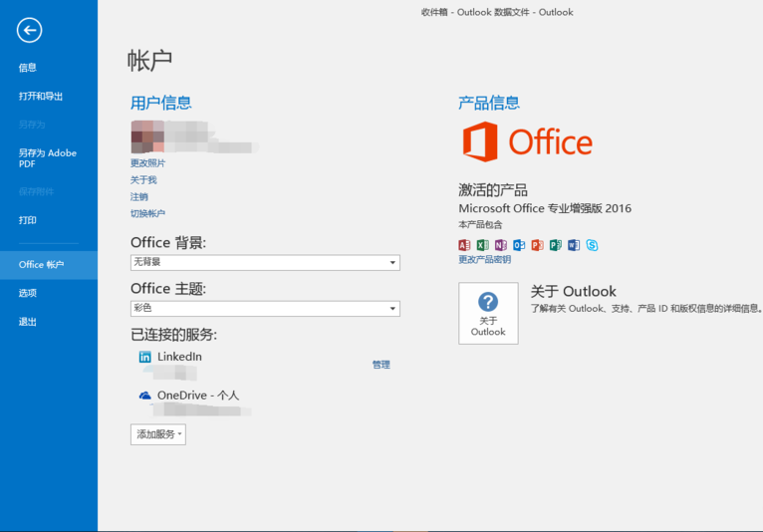The height and width of the screenshot is (532, 763).
Task: Click the OneDrive cloud icon
Action: (145, 396)
